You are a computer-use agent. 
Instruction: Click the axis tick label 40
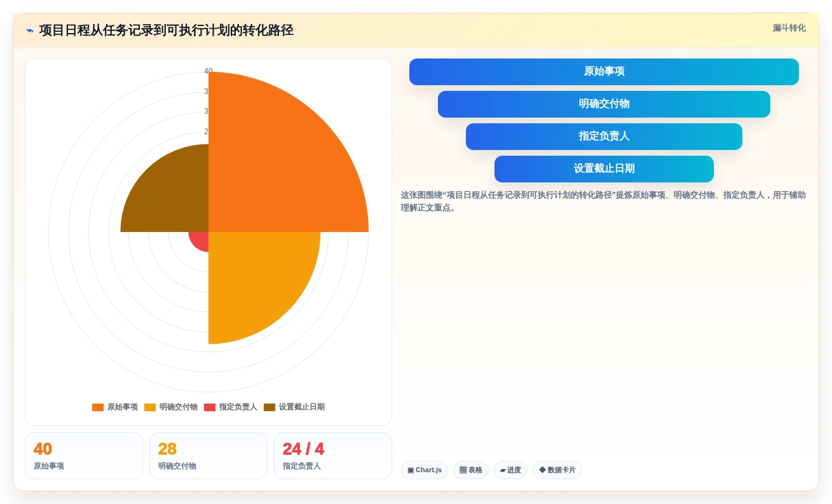(208, 71)
